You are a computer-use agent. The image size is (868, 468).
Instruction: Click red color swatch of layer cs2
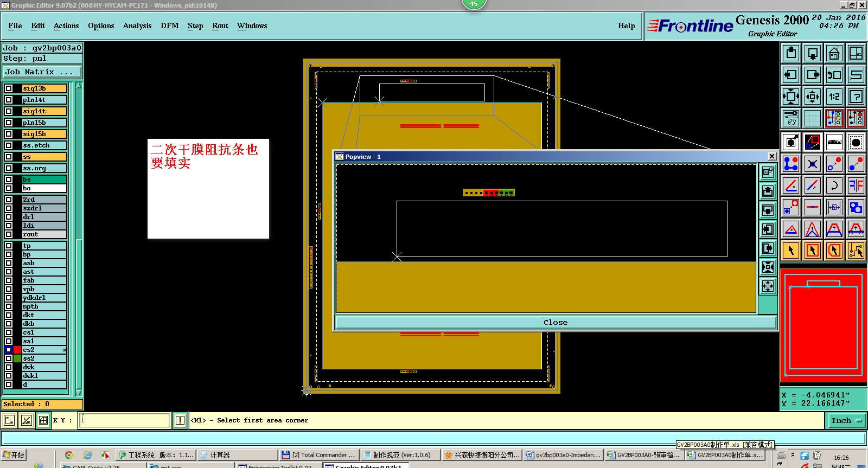pos(17,350)
